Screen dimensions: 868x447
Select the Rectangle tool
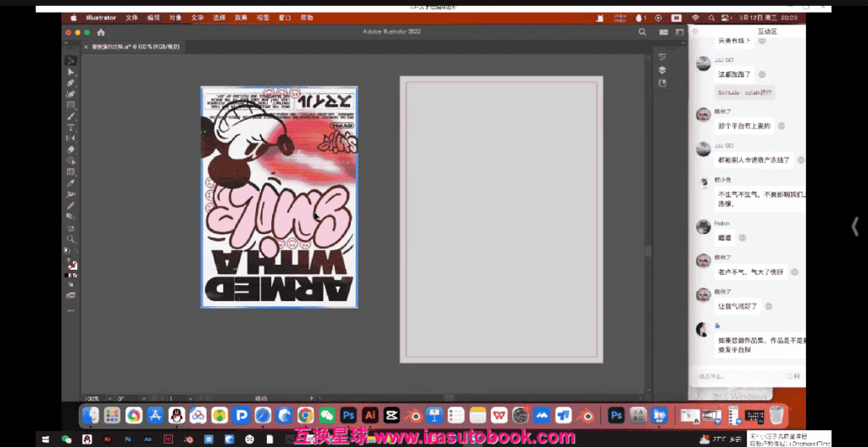[x=71, y=105]
